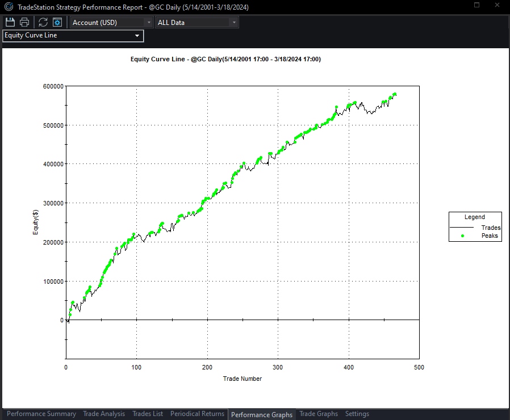Click the Refresh report icon
The height and width of the screenshot is (420, 510).
tap(43, 23)
